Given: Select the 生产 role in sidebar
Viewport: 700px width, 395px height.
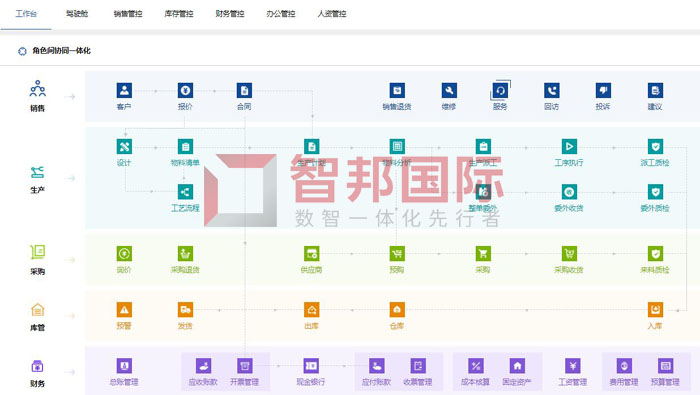Looking at the screenshot, I should [38, 179].
